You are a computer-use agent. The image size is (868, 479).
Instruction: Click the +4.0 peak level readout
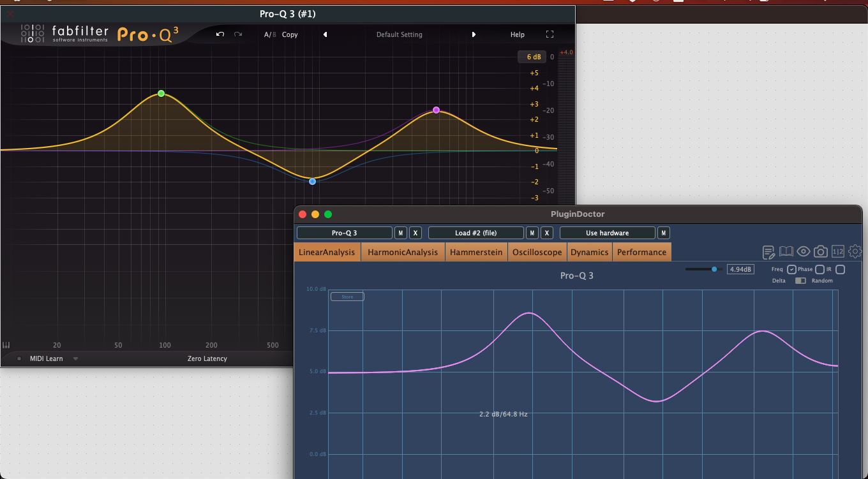pyautogui.click(x=566, y=52)
